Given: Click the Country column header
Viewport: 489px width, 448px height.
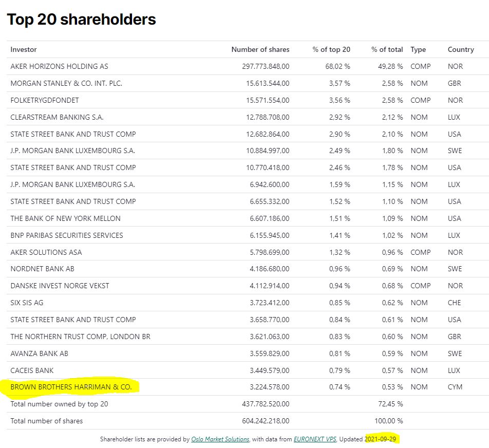Looking at the screenshot, I should pos(460,49).
